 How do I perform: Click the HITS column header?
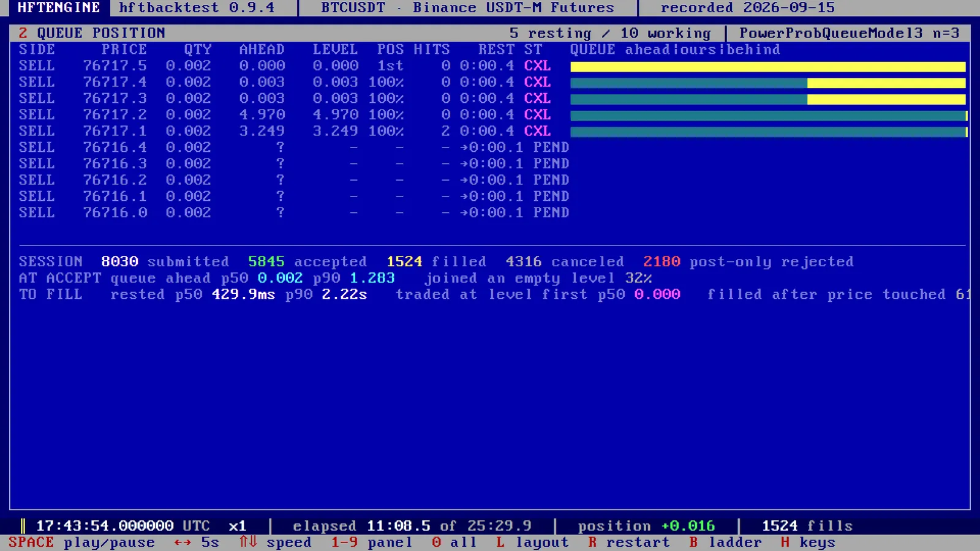432,50
